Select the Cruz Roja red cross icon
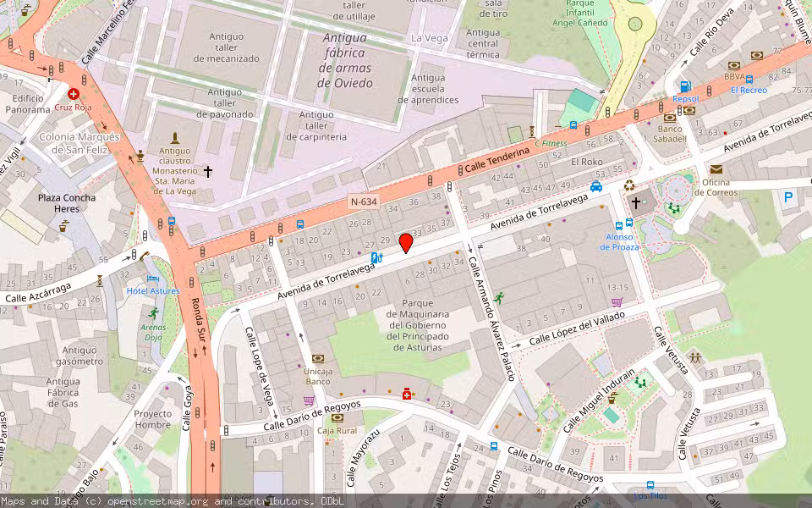The height and width of the screenshot is (508, 812). pyautogui.click(x=74, y=94)
